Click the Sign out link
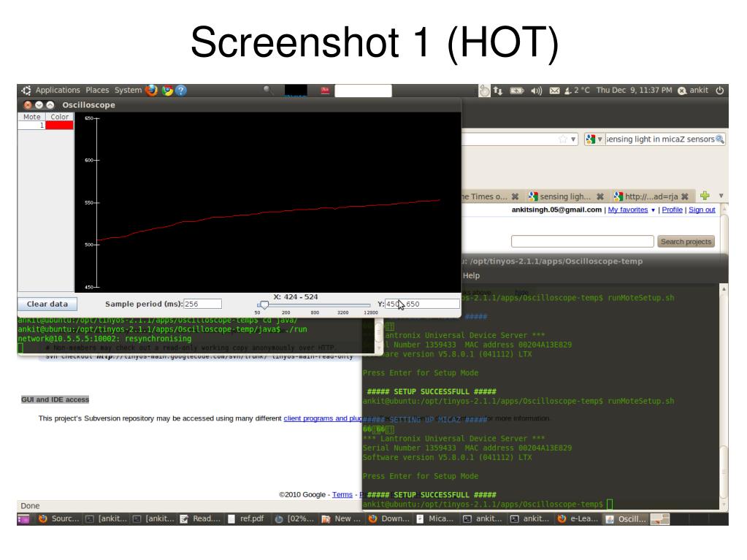The image size is (747, 560). 702,210
